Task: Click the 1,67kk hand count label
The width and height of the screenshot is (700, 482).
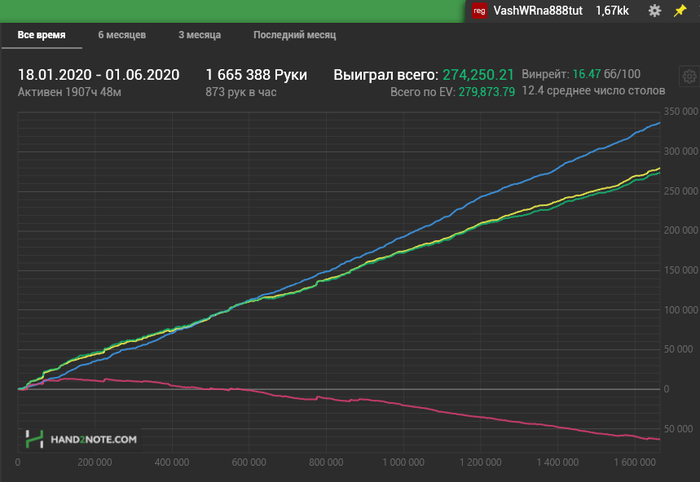Action: coord(612,10)
